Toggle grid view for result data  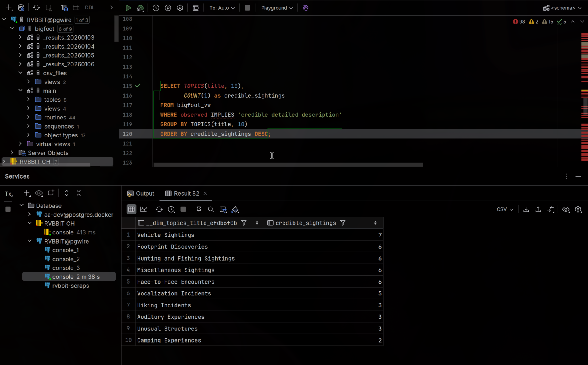tap(131, 209)
